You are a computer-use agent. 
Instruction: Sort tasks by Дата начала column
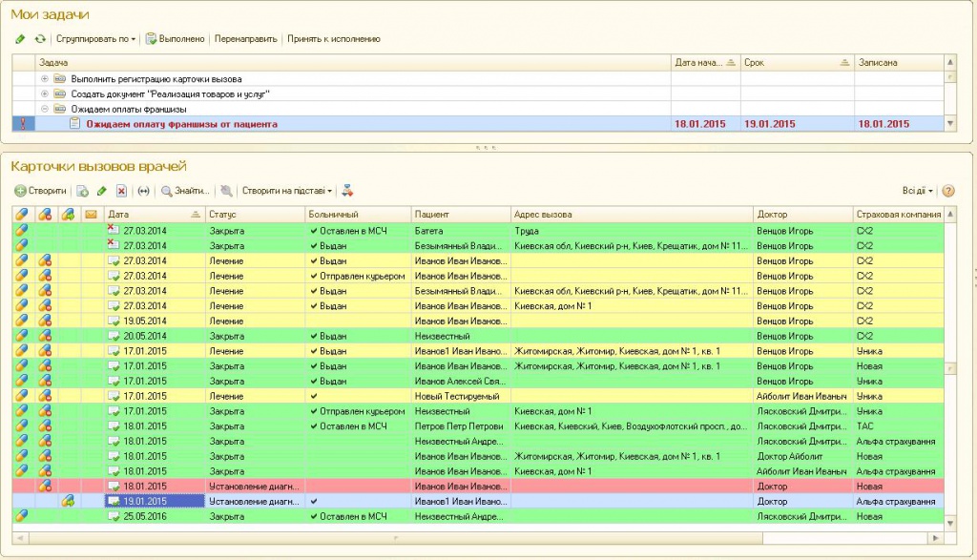[x=705, y=62]
